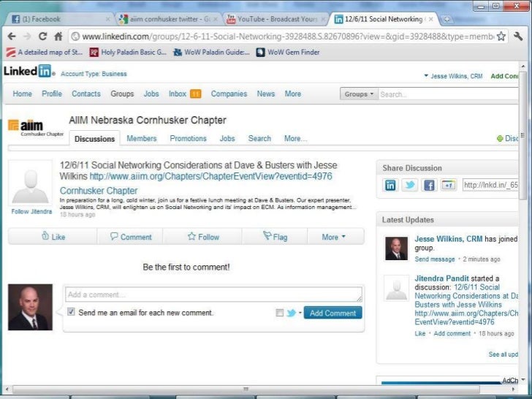Click the inbox unread count badge

pyautogui.click(x=195, y=94)
